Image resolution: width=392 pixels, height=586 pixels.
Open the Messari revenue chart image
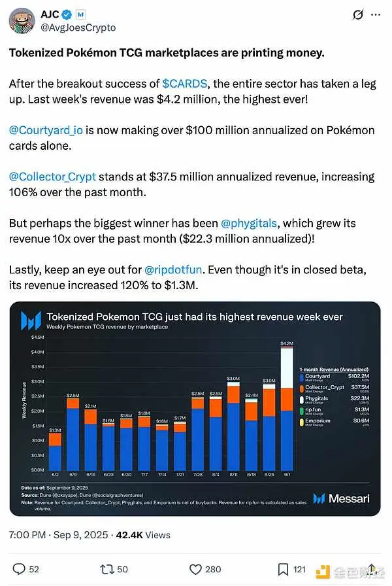point(195,409)
